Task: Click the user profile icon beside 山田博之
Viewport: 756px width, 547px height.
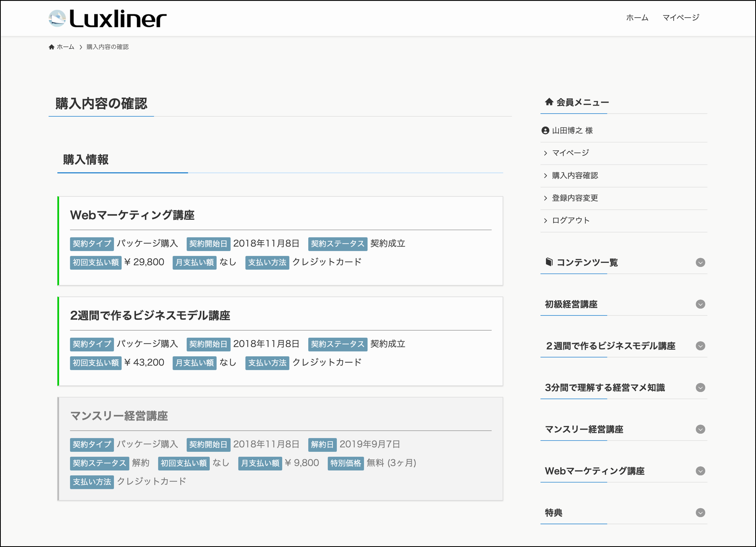Action: [x=545, y=130]
